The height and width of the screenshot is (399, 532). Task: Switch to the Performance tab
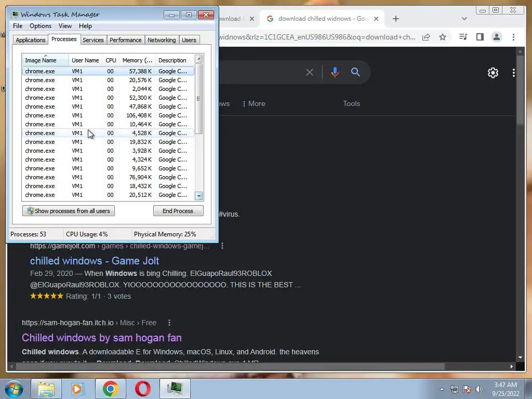[126, 40]
